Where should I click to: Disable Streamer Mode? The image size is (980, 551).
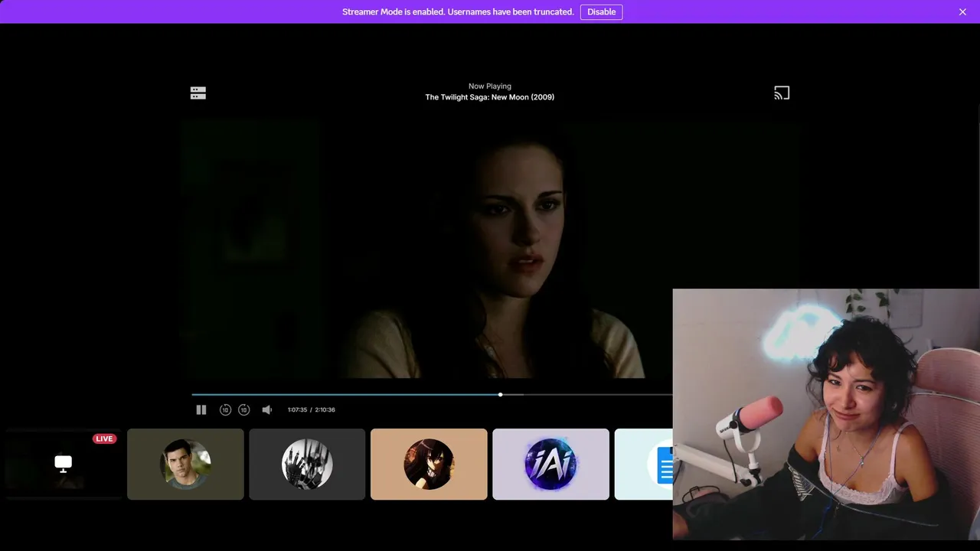click(x=601, y=11)
